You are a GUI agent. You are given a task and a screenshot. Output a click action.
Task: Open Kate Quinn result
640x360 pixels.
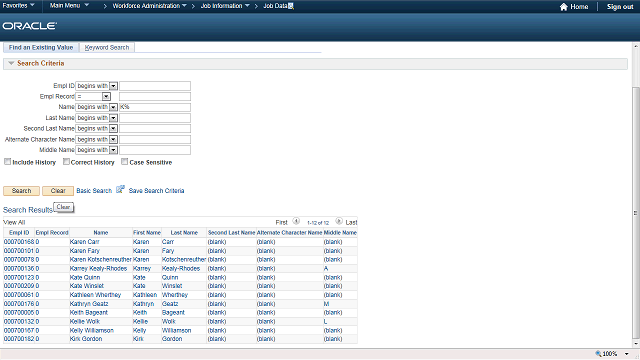point(85,278)
